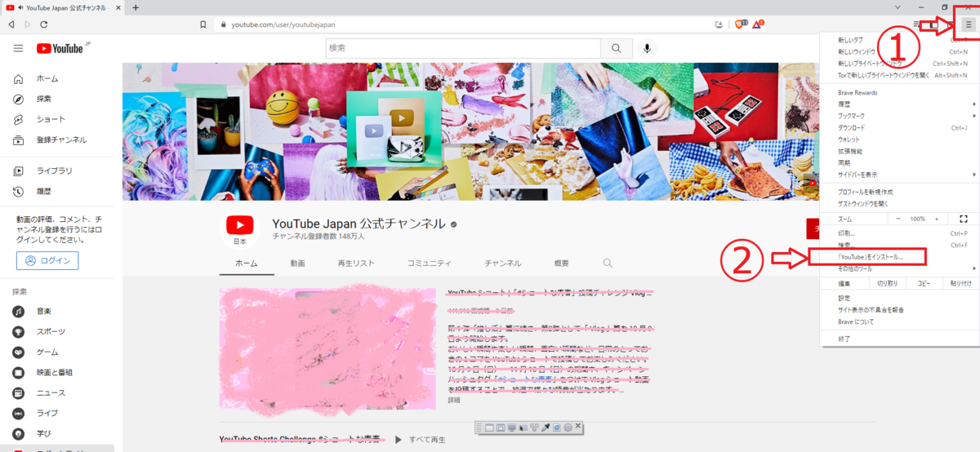Close the floating capture toolbar
Image resolution: width=980 pixels, height=452 pixels.
point(578,426)
